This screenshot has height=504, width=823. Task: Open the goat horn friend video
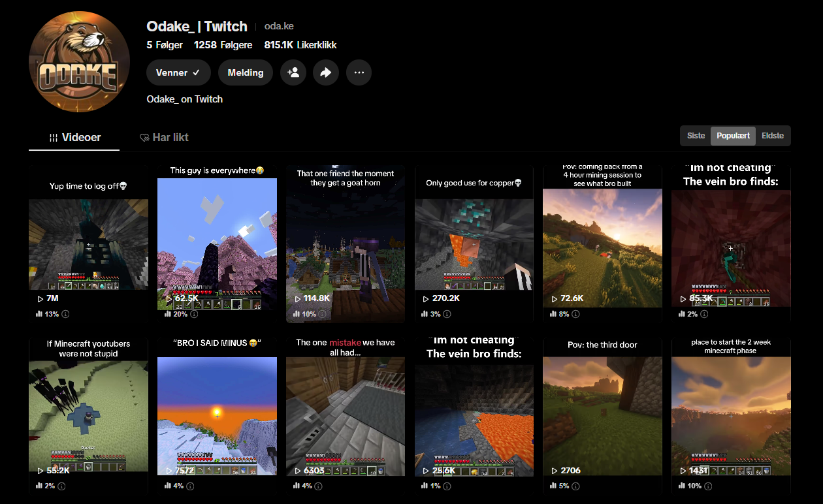(346, 244)
